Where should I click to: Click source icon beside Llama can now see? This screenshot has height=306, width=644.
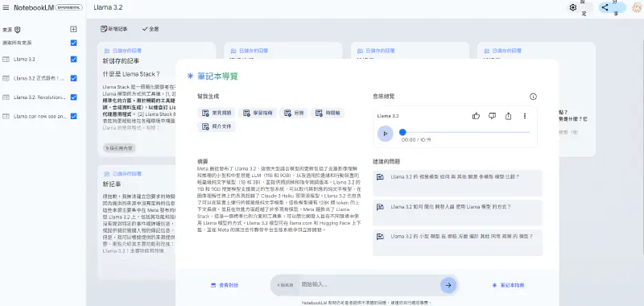(6, 116)
